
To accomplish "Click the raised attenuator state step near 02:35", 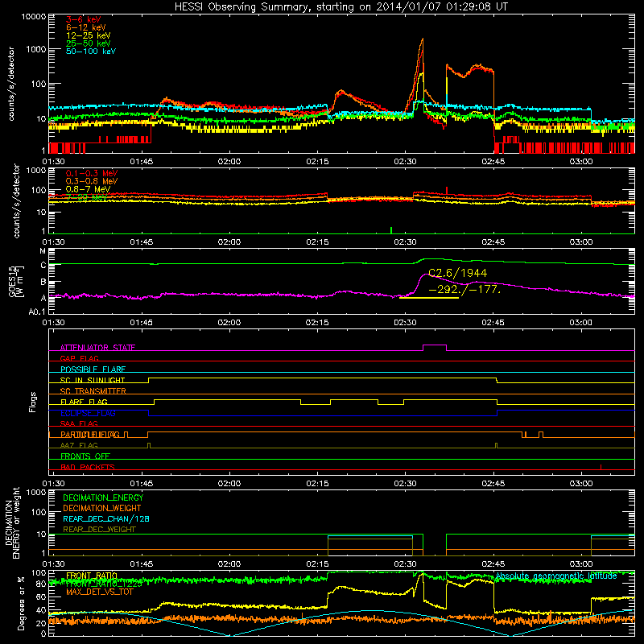I will pos(435,345).
